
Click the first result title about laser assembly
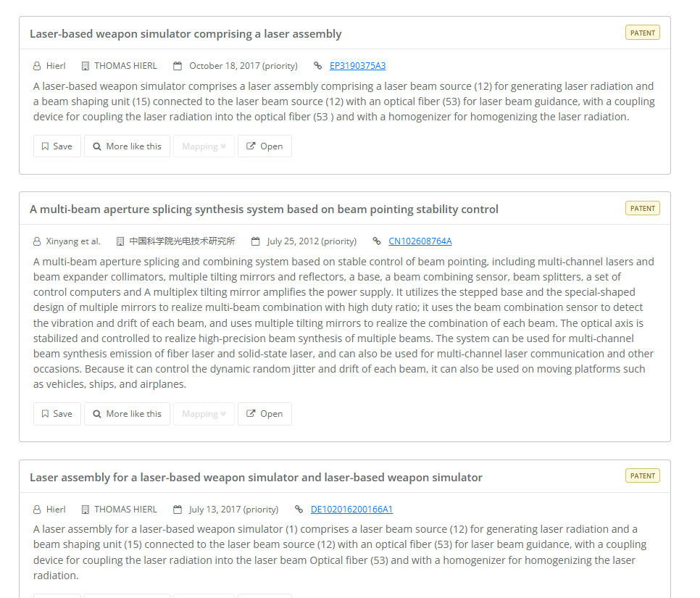pyautogui.click(x=186, y=34)
